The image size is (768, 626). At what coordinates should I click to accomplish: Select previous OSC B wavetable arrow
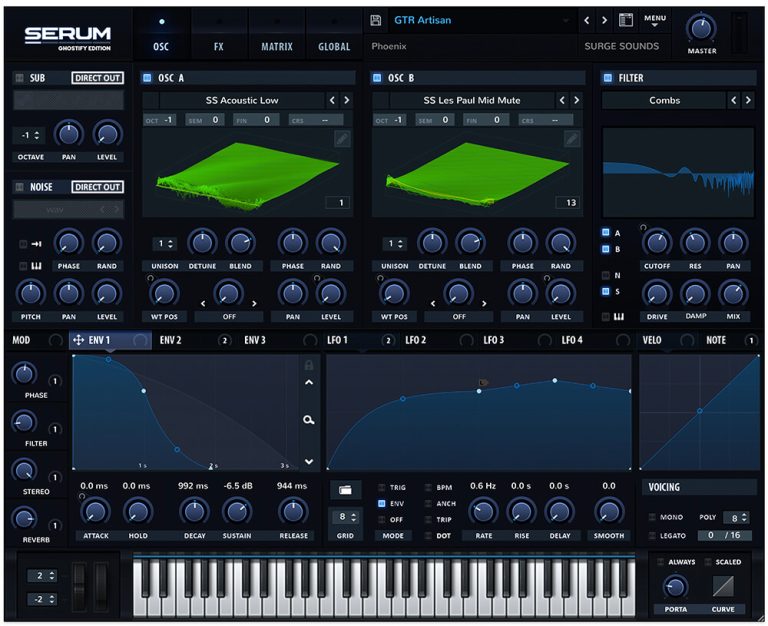[562, 100]
